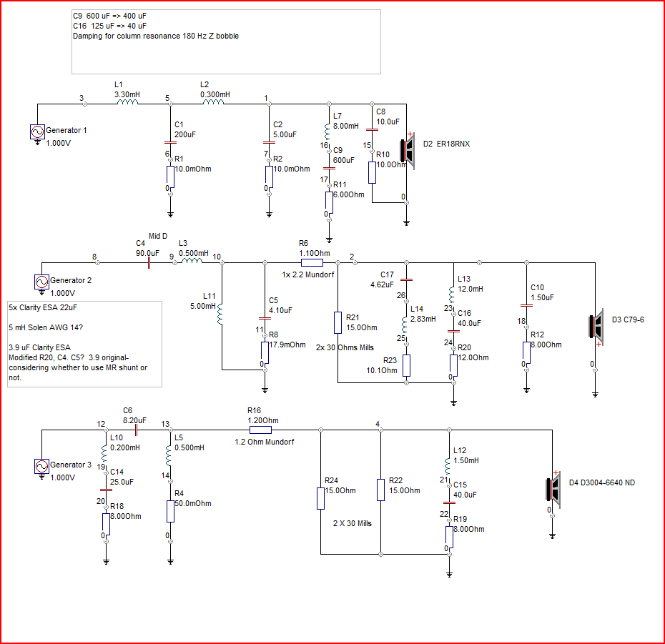Click the '2x 30 Ohms Mills' annotation
This screenshot has height=644, width=665.
tap(345, 347)
